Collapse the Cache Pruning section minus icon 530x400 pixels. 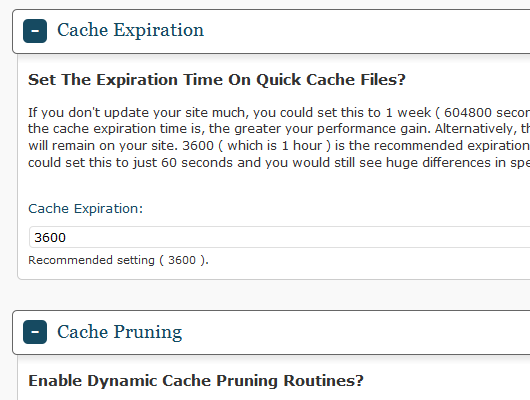coord(35,332)
